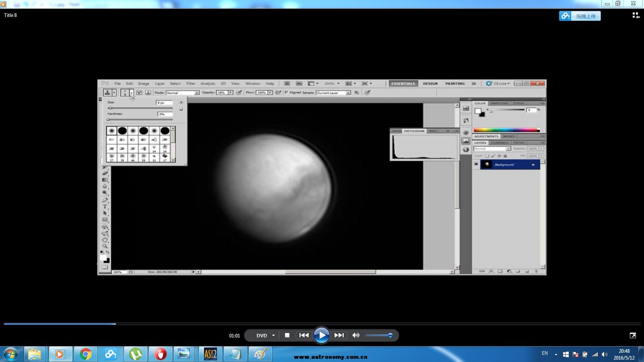Choose brush preset numbered 59
The image size is (644, 362).
click(144, 157)
